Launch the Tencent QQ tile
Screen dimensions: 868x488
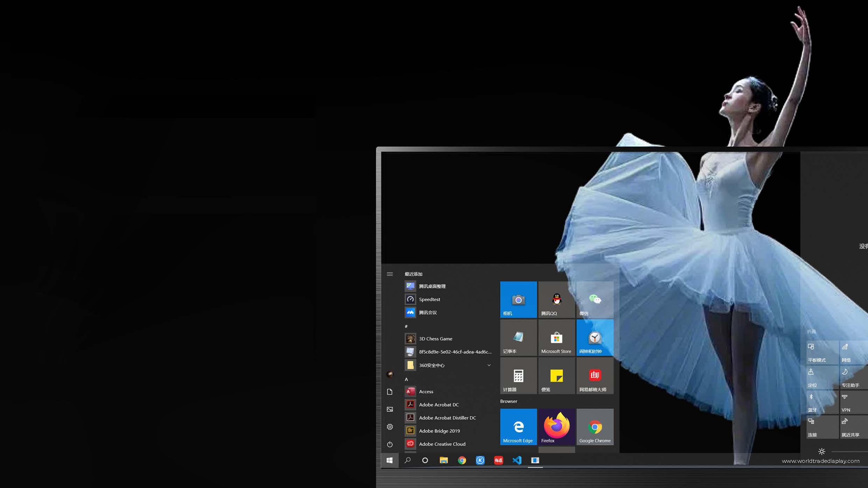[556, 300]
